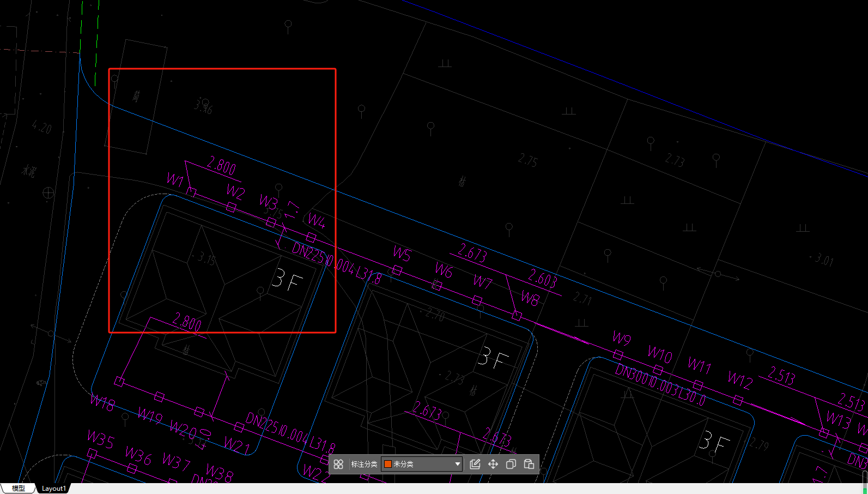Select the move annotation crosshair-arrows icon
This screenshot has height=494, width=868.
(493, 464)
